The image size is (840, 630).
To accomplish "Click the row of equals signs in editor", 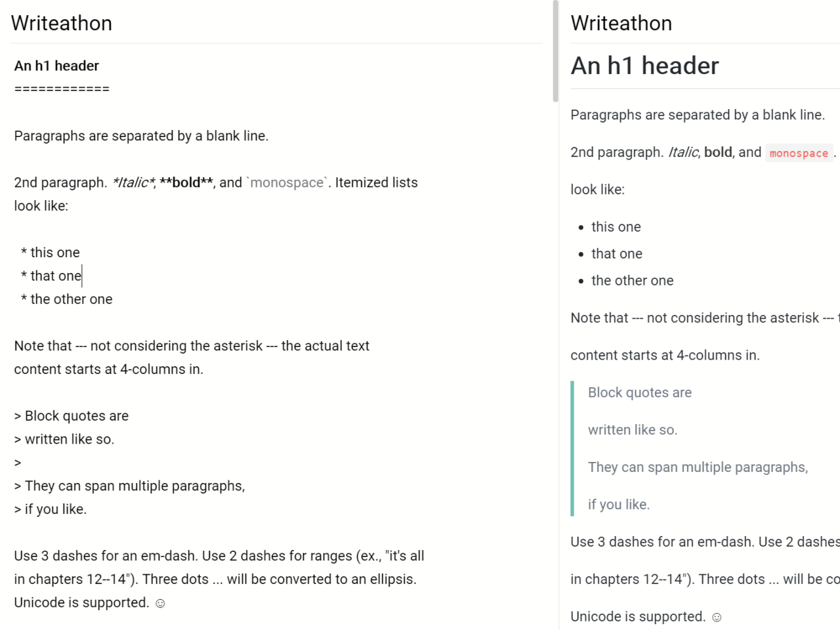I will 62,89.
